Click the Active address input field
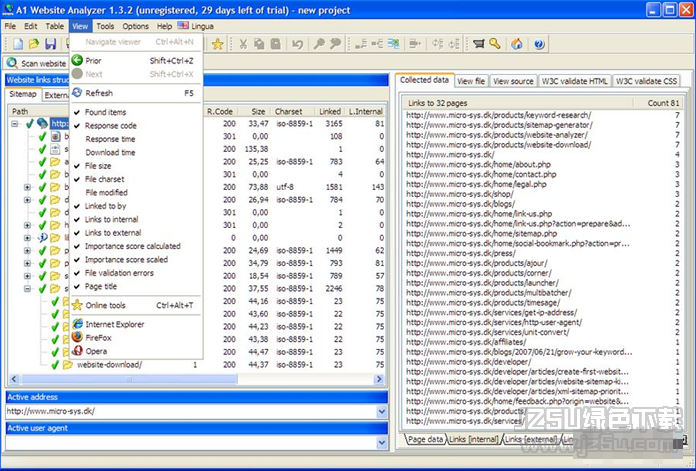Image resolution: width=696 pixels, height=471 pixels. 191,412
